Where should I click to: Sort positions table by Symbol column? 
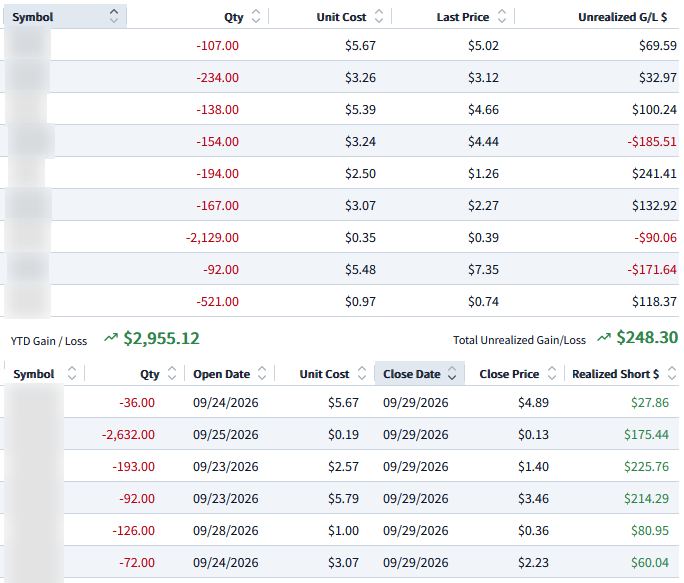(114, 17)
